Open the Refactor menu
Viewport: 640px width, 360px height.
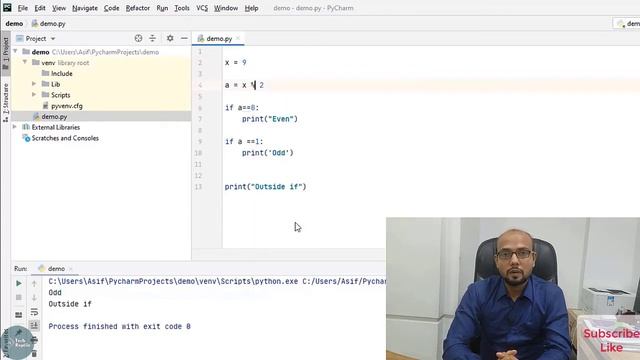[138, 8]
